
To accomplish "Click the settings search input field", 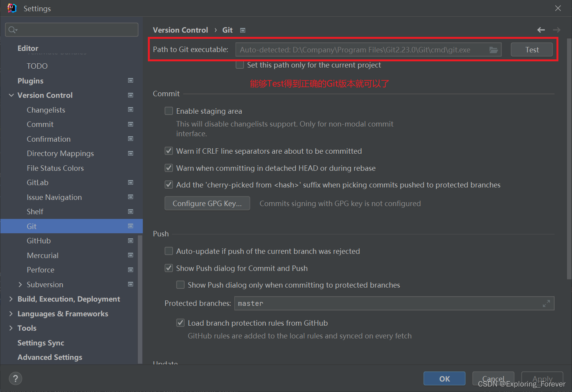I will (72, 30).
